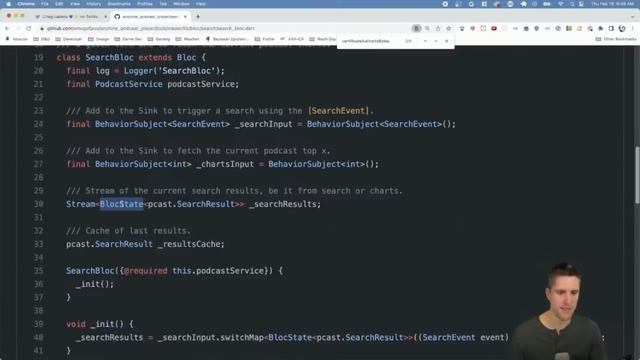
Task: Open the tab search dropdown arrow
Action: click(x=633, y=17)
